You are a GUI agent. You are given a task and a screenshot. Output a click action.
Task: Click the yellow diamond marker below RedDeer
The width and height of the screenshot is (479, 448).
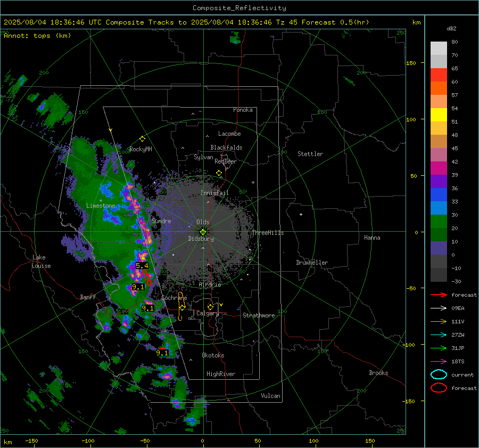[219, 173]
